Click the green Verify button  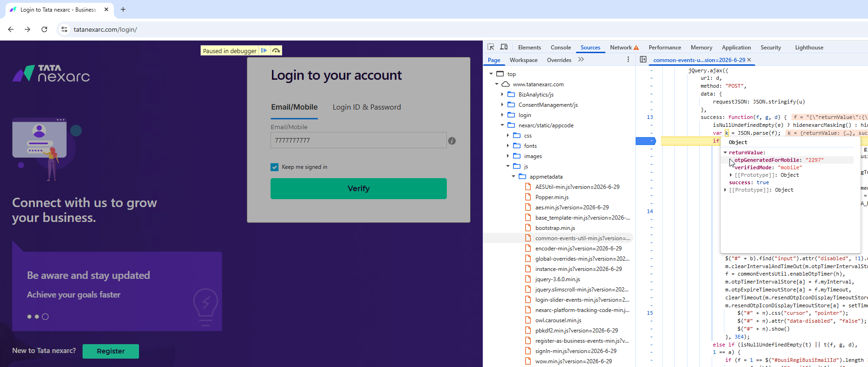pyautogui.click(x=359, y=188)
